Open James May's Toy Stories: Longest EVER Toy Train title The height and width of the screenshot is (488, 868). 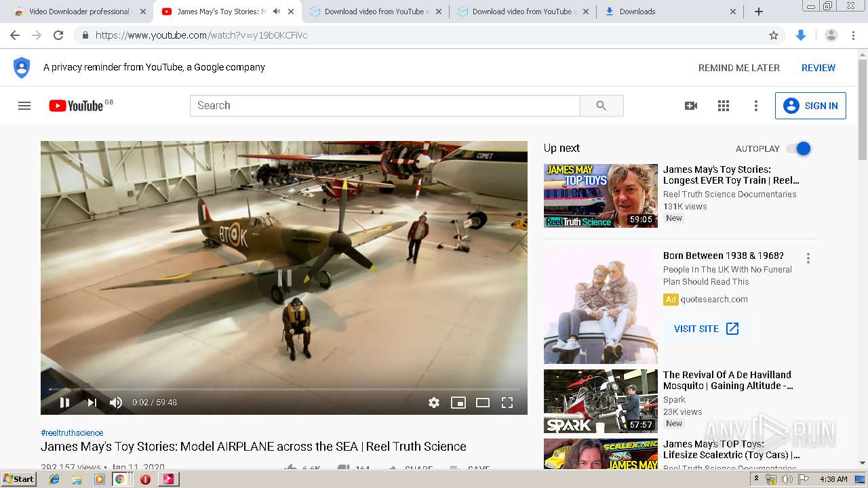(x=731, y=175)
